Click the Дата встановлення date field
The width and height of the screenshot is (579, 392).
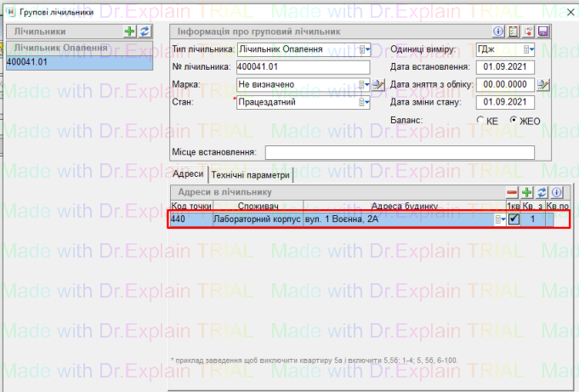(x=505, y=67)
